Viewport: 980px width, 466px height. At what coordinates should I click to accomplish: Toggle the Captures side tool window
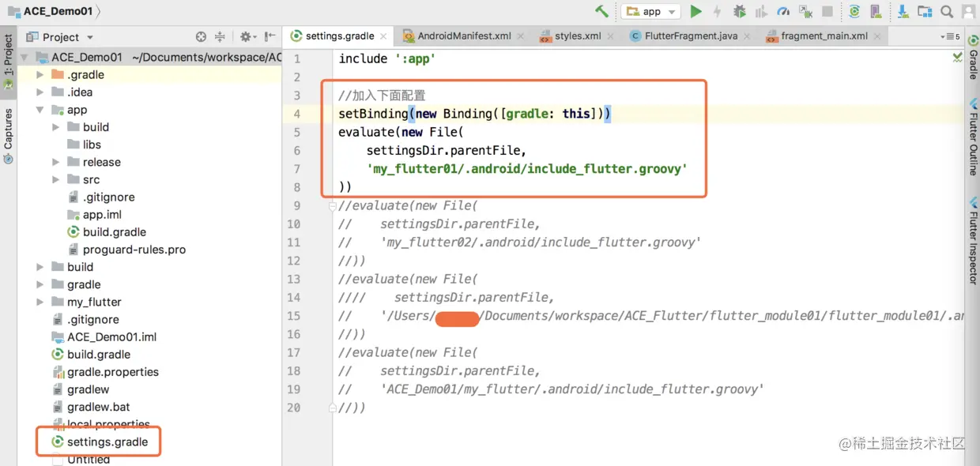(x=9, y=136)
